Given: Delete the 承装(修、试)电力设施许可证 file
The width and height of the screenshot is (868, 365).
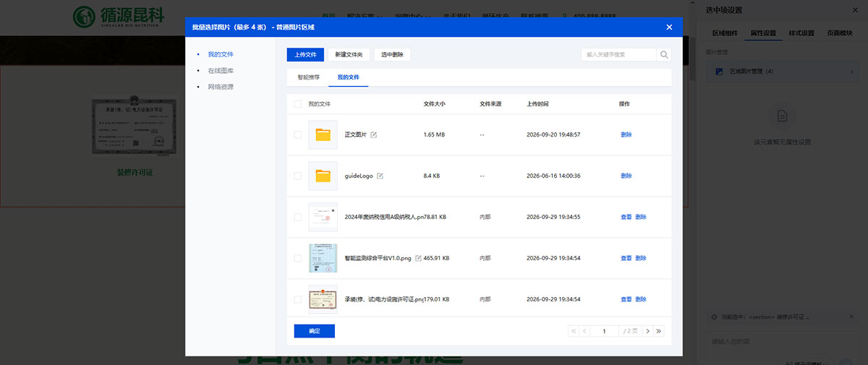Looking at the screenshot, I should point(641,299).
